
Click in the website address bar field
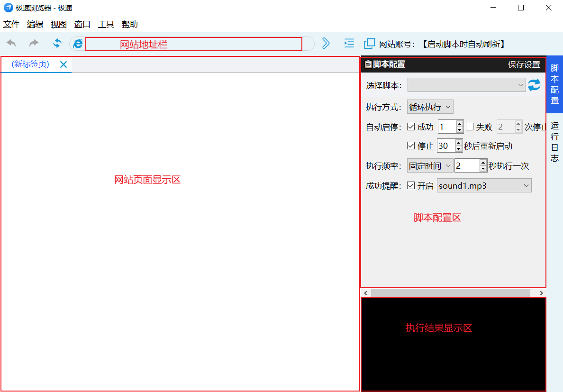click(x=193, y=44)
